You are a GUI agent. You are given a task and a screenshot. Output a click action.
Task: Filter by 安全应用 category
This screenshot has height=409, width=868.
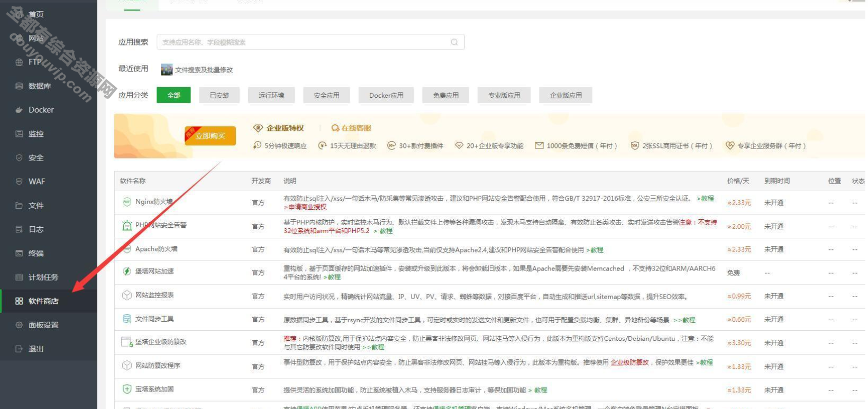(x=326, y=95)
